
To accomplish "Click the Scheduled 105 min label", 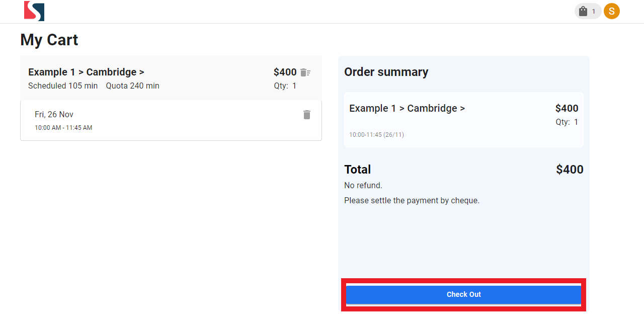I will point(63,86).
